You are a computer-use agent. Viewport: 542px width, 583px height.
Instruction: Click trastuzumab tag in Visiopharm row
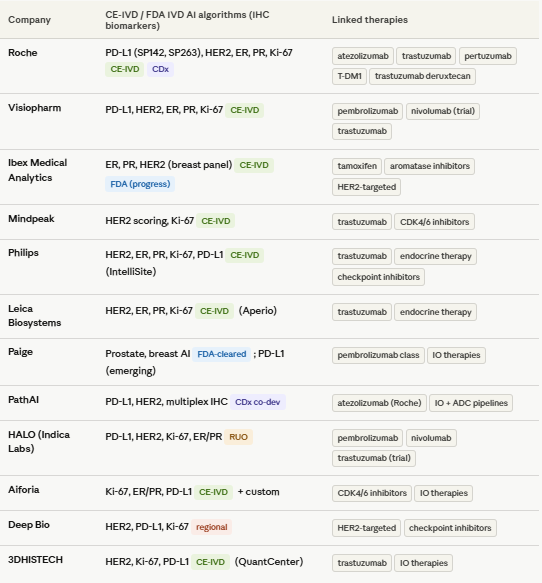[x=362, y=131]
